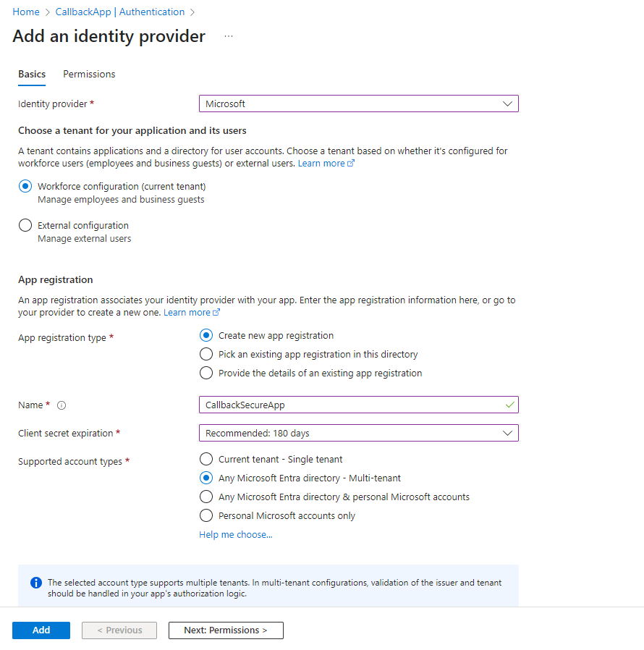
Task: Select the External configuration option
Action: click(x=25, y=225)
